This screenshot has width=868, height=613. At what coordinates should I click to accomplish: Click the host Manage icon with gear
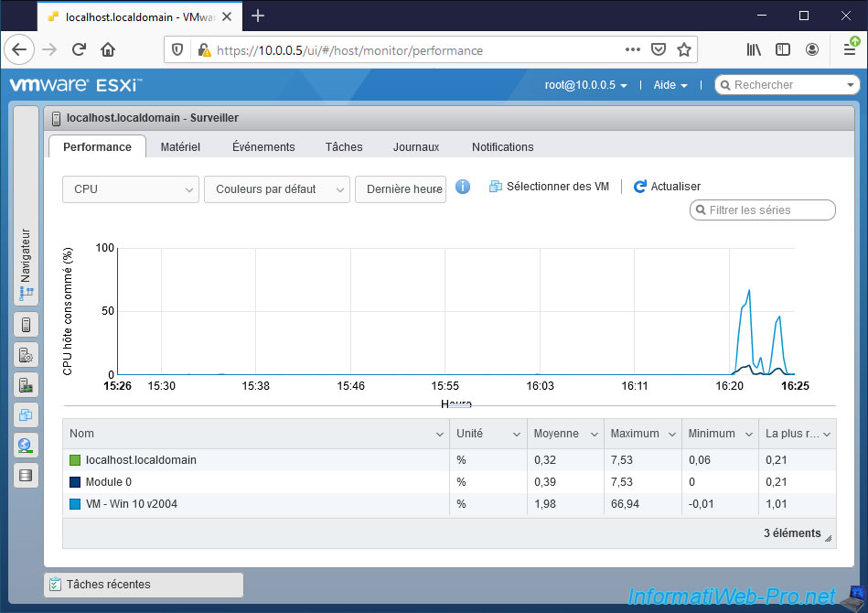tap(26, 355)
